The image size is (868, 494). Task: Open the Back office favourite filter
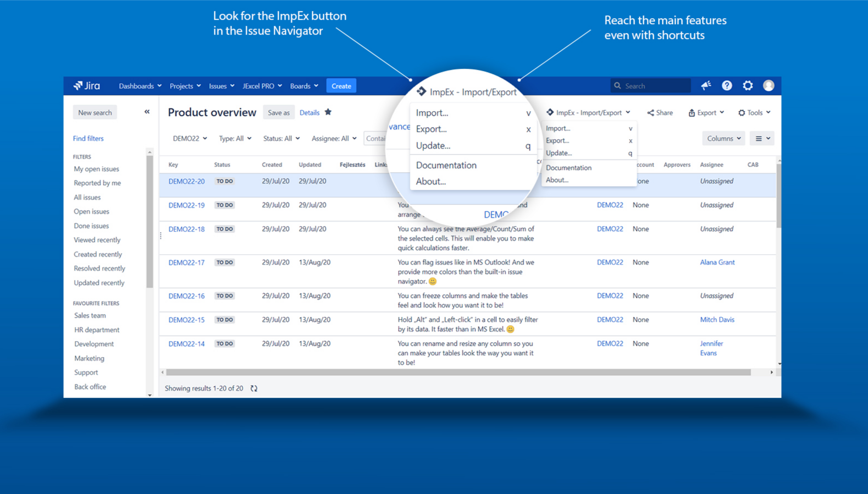coord(90,387)
